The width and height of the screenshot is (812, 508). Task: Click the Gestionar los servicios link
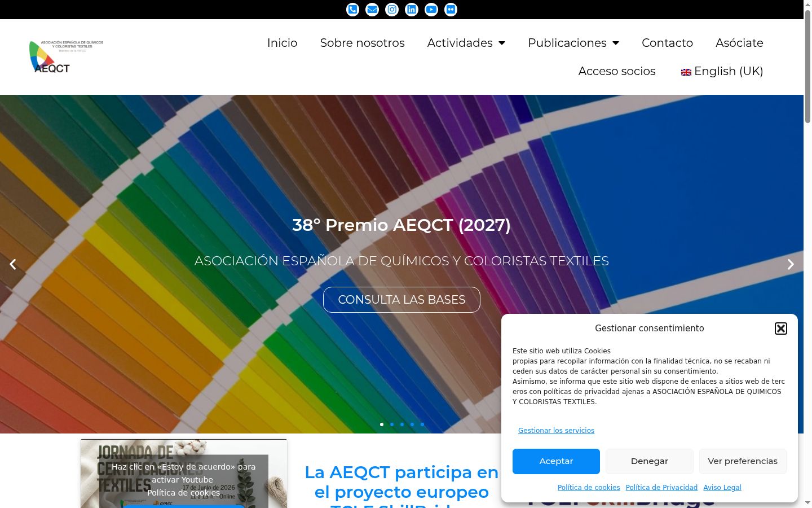click(x=556, y=431)
